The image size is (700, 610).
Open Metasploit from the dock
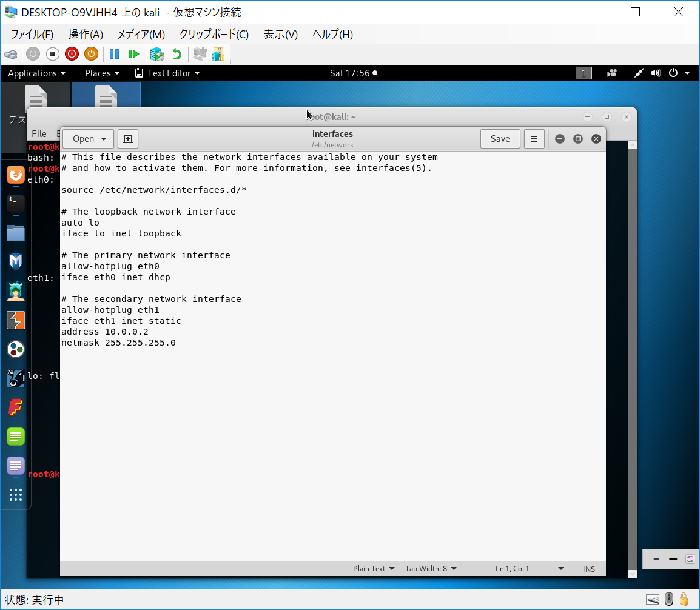pos(16,262)
